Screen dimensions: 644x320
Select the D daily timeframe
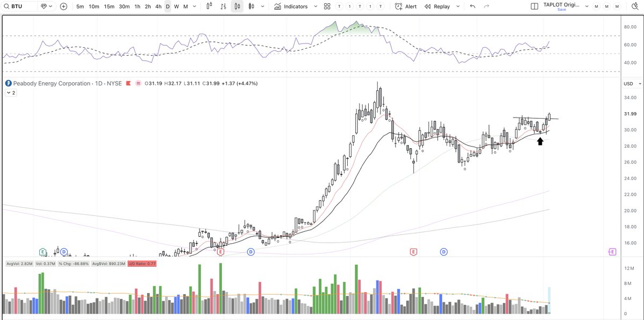pos(167,6)
